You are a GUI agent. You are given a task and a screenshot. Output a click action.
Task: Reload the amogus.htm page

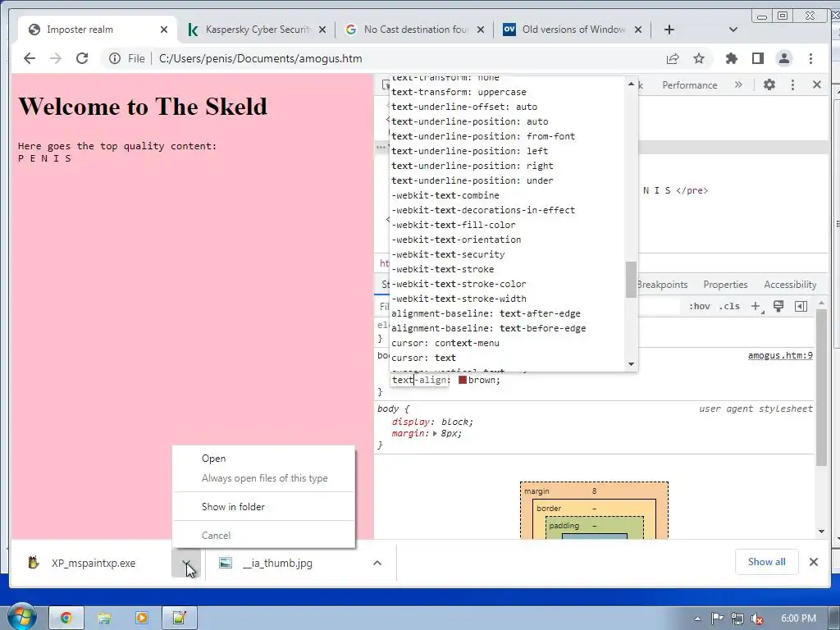(x=82, y=58)
